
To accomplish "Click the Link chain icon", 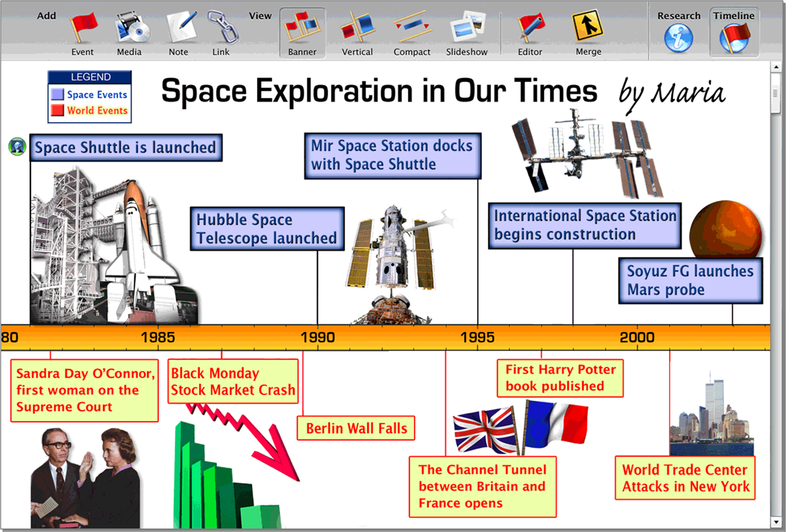I will [222, 28].
